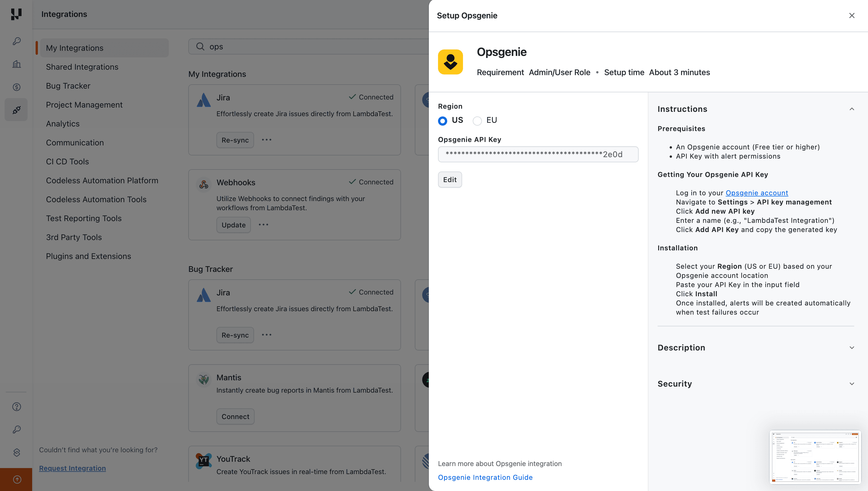The image size is (868, 491).
Task: Expand the Security section
Action: (851, 383)
